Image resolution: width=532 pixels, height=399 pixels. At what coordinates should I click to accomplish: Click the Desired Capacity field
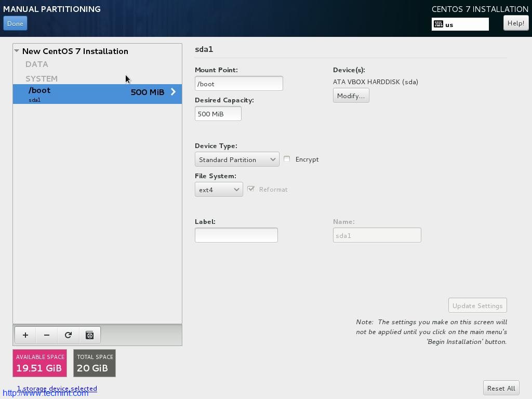click(x=218, y=114)
